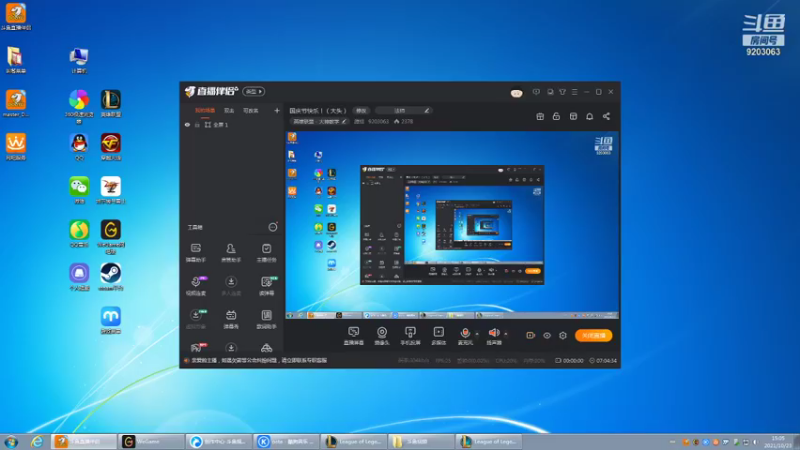Click the notice text in status bar
The height and width of the screenshot is (450, 800).
pos(259,360)
